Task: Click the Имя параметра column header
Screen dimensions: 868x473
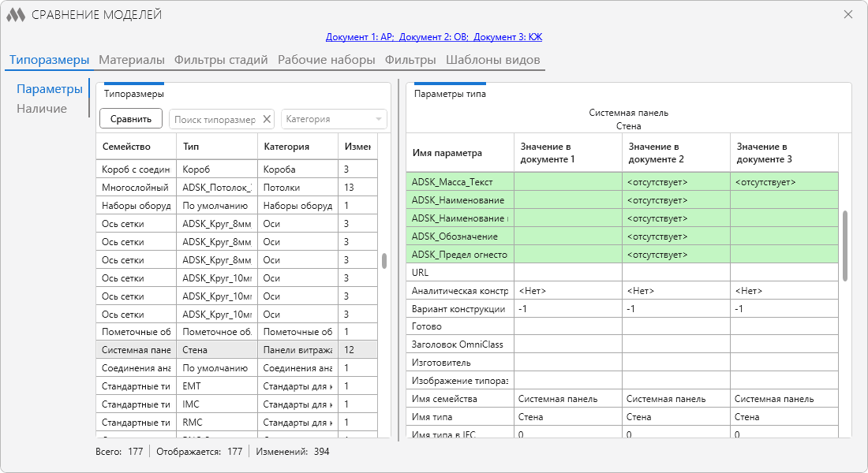Action: click(x=460, y=153)
